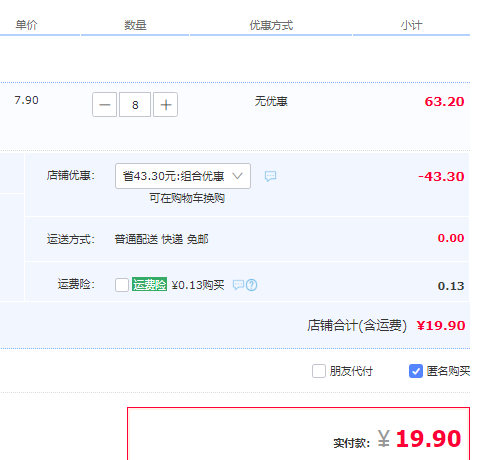Click the quantity input field showing 8
The width and height of the screenshot is (477, 460).
coord(135,105)
